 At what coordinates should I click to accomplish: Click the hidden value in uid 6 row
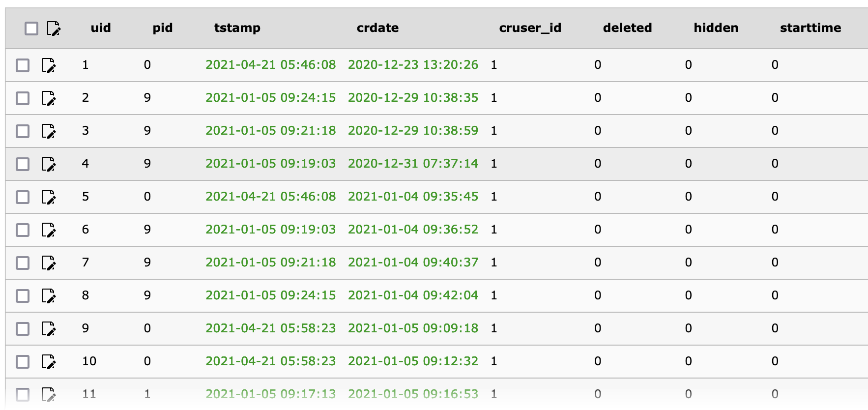click(688, 230)
